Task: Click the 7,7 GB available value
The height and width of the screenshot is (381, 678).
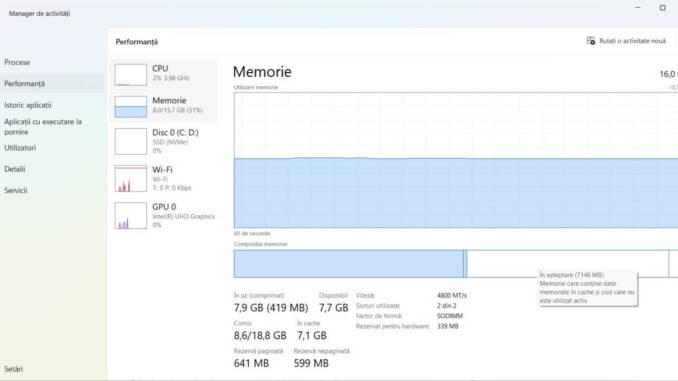Action: pos(333,307)
